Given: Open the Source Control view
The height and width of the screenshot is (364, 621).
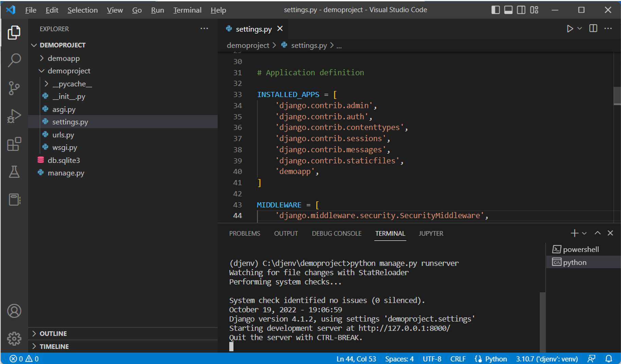Looking at the screenshot, I should coord(14,88).
